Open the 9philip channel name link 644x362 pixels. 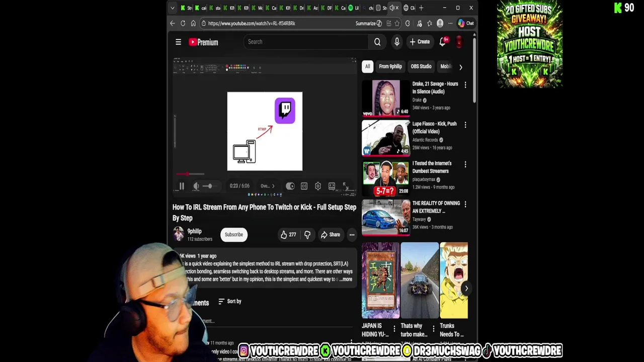[x=194, y=231]
